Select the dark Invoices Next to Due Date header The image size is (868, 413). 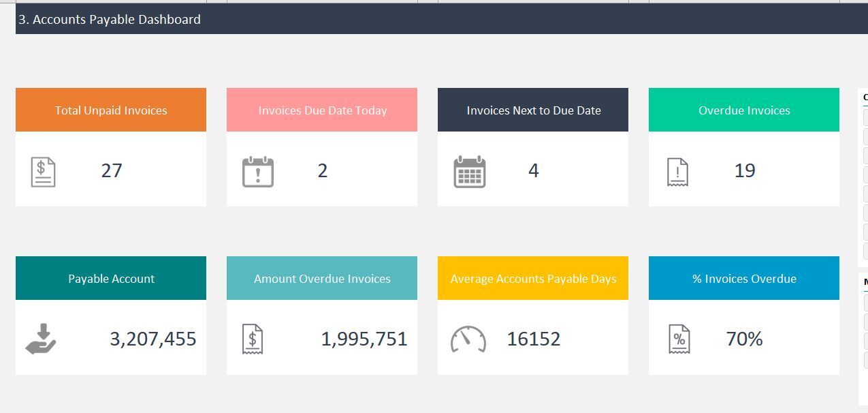tap(533, 110)
